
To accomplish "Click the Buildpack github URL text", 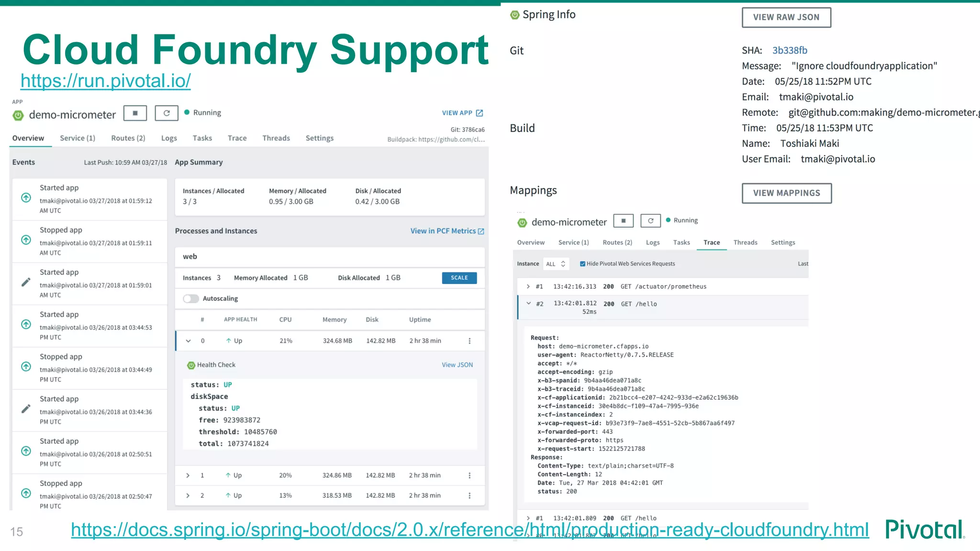I will [x=436, y=140].
